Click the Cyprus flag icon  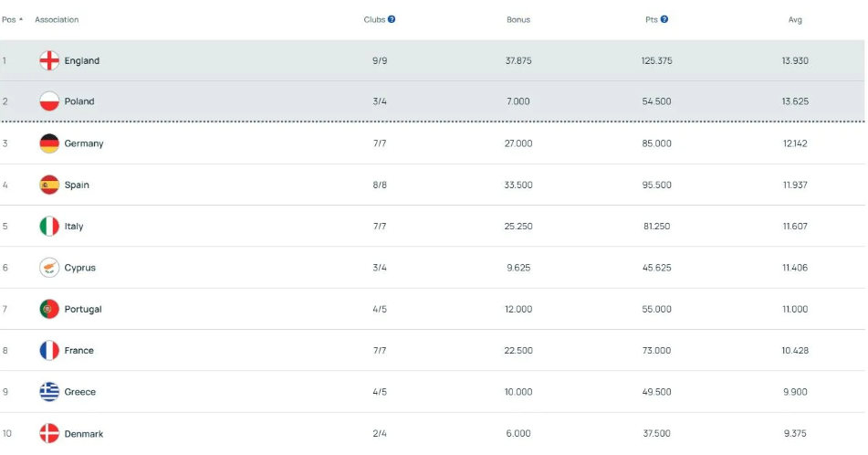click(49, 268)
